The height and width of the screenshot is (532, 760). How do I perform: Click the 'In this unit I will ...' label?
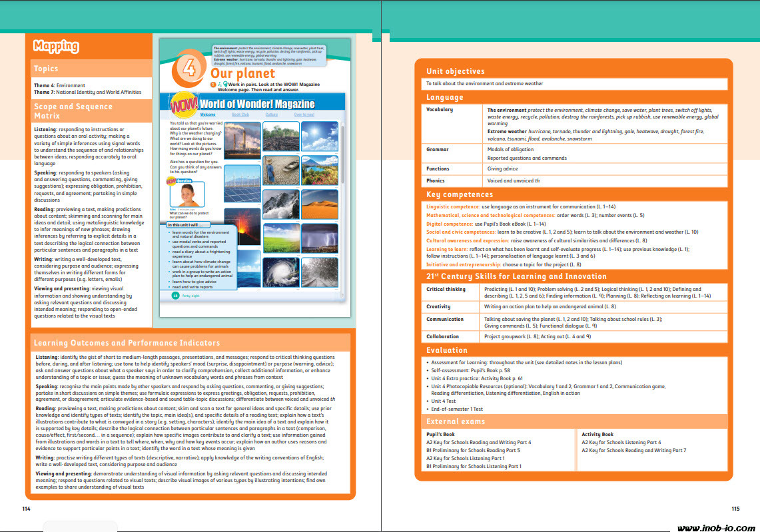189,225
